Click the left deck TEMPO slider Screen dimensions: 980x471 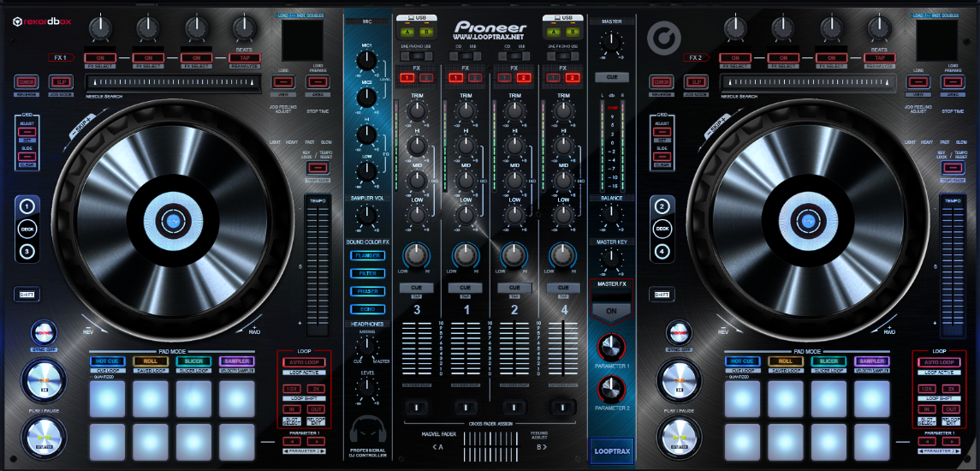pos(317,265)
